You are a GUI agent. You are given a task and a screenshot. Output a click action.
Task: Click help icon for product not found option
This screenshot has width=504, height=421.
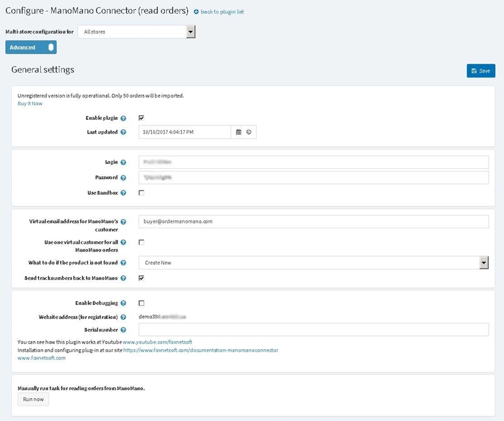point(123,263)
